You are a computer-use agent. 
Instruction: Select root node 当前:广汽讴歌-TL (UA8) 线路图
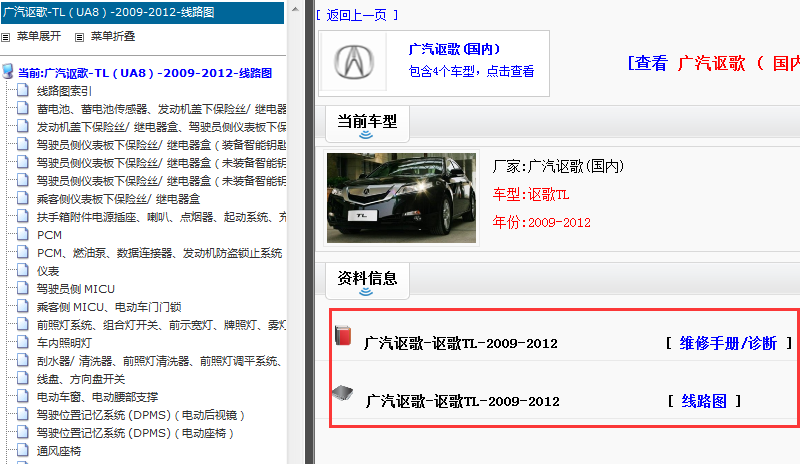coord(145,73)
